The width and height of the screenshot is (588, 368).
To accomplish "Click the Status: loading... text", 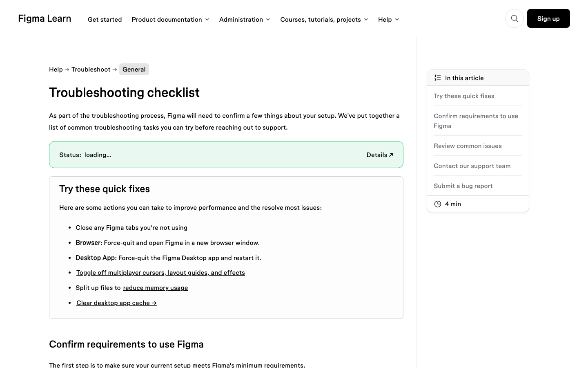I will pyautogui.click(x=85, y=155).
